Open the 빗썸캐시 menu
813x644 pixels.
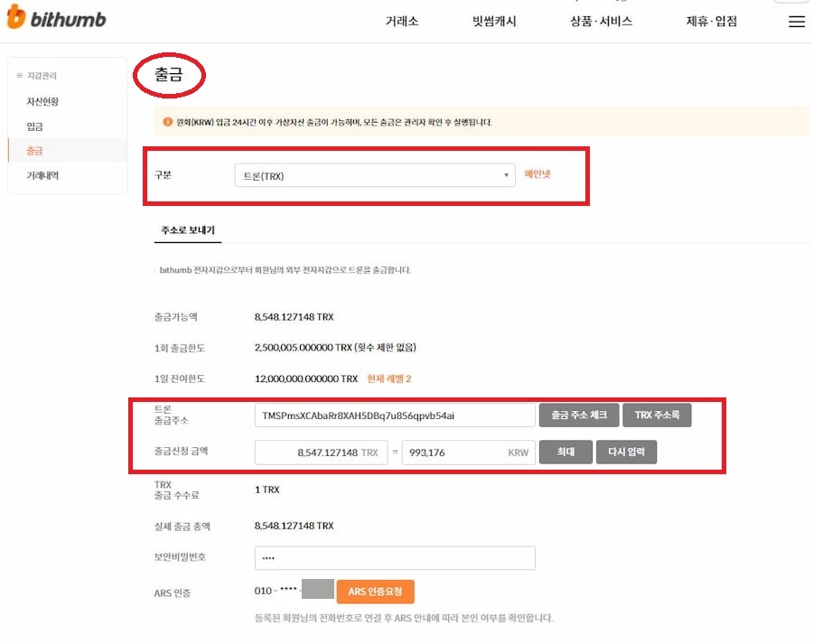(x=494, y=22)
